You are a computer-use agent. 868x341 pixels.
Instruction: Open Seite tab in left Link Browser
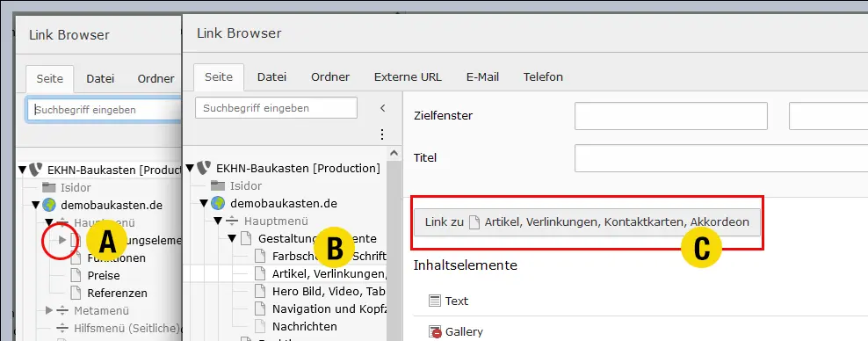click(50, 78)
